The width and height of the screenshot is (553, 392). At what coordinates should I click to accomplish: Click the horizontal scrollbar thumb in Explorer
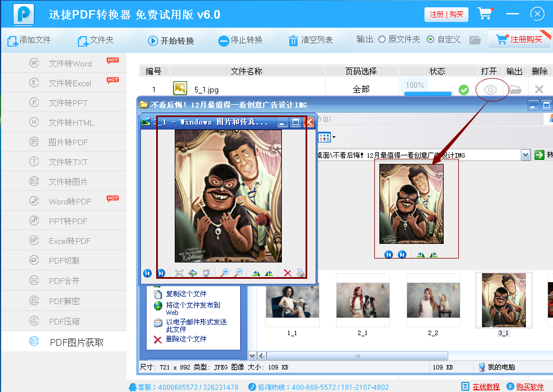[x=357, y=355]
